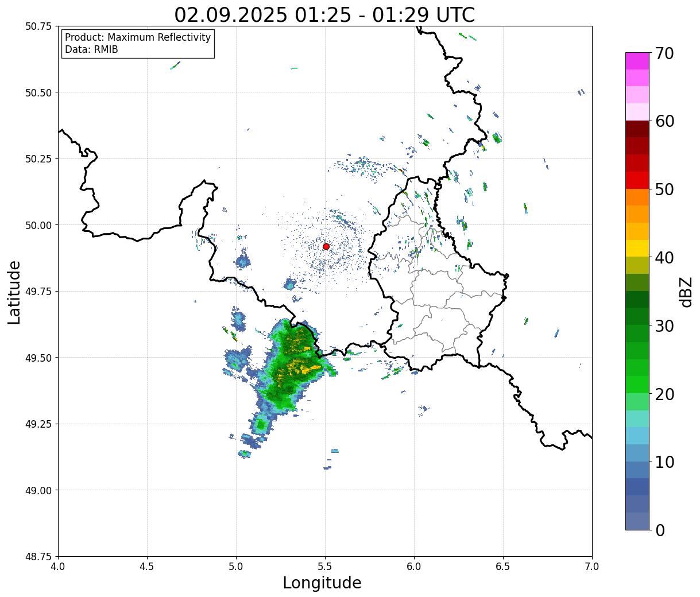Click the 'Longitude' axis label
700x597 pixels.
point(322,583)
